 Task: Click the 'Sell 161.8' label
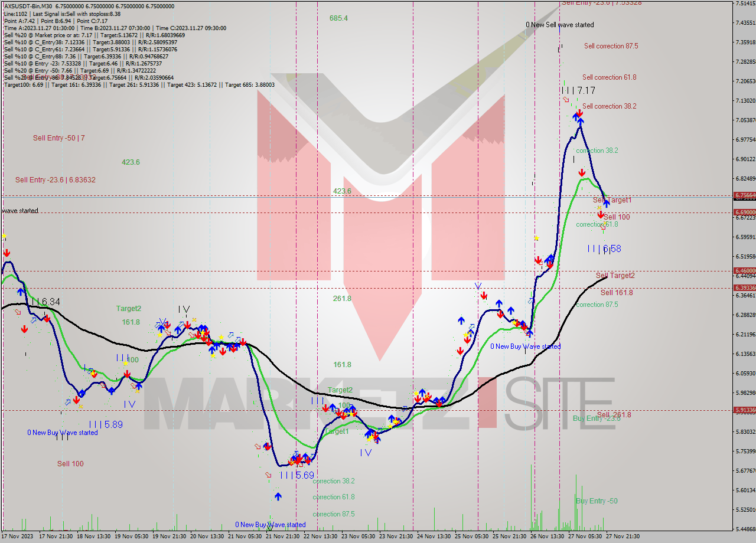[617, 293]
